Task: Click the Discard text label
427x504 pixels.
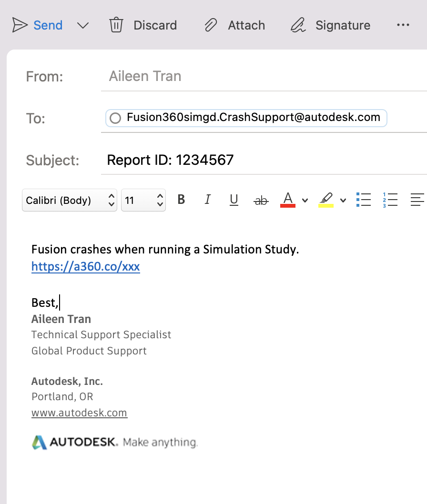Action: click(155, 25)
